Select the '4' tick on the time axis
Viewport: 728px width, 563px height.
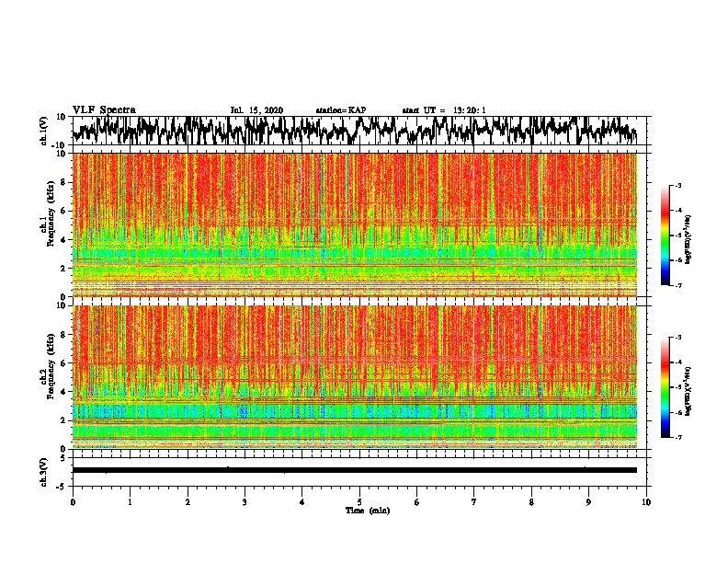302,502
